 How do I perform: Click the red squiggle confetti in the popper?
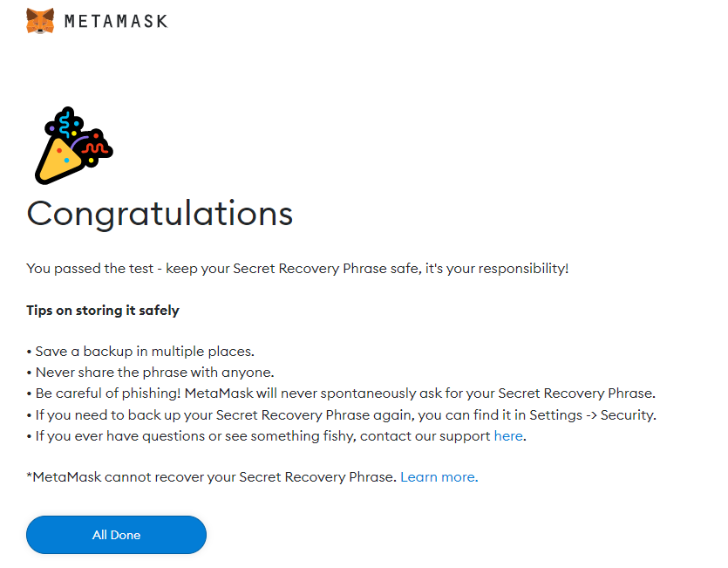coord(96,148)
